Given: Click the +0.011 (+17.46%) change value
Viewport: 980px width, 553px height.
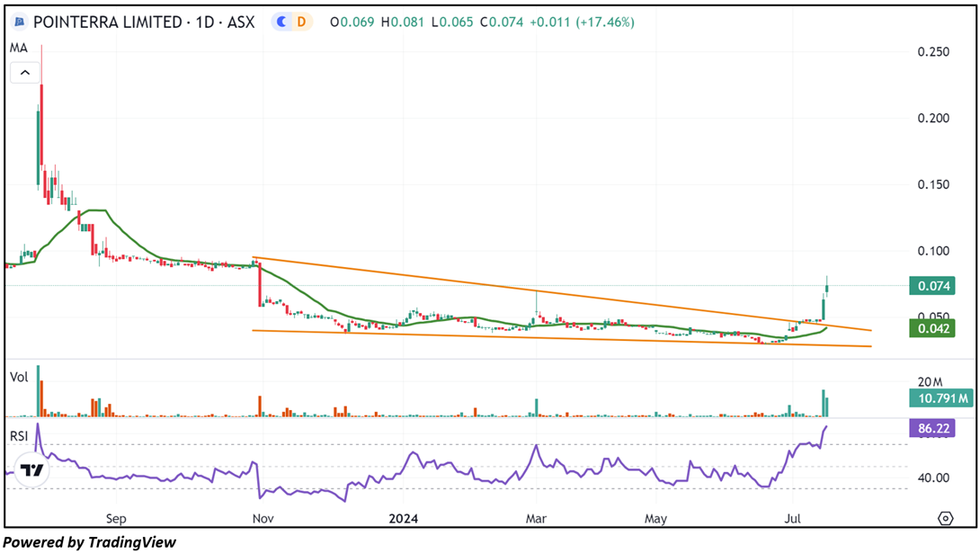Looking at the screenshot, I should coord(582,22).
